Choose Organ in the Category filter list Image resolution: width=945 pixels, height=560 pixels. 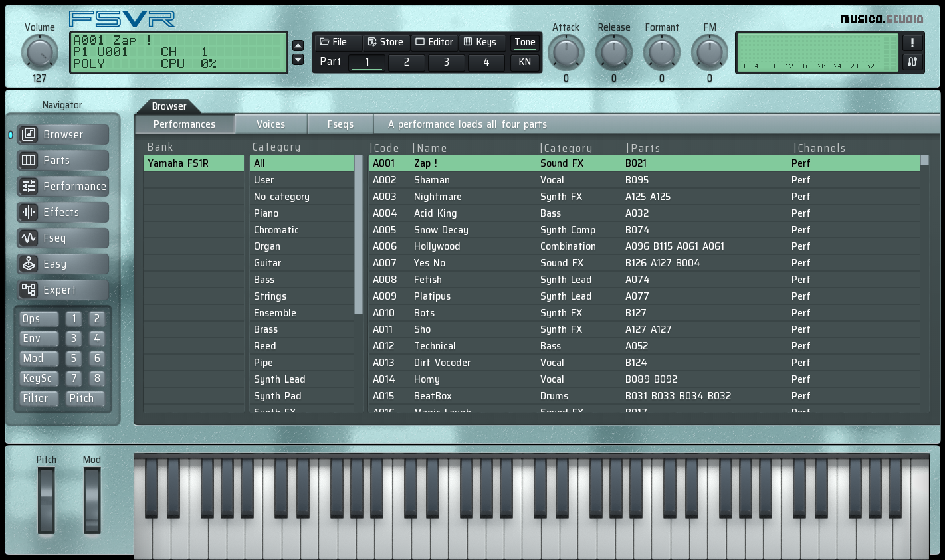302,246
